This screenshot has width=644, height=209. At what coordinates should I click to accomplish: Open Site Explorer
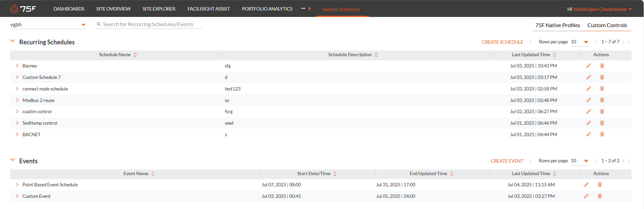tap(159, 9)
